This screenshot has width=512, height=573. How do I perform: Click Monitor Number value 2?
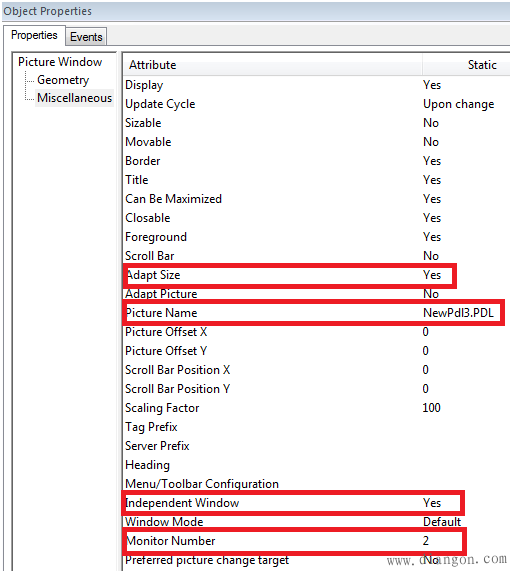click(x=426, y=541)
